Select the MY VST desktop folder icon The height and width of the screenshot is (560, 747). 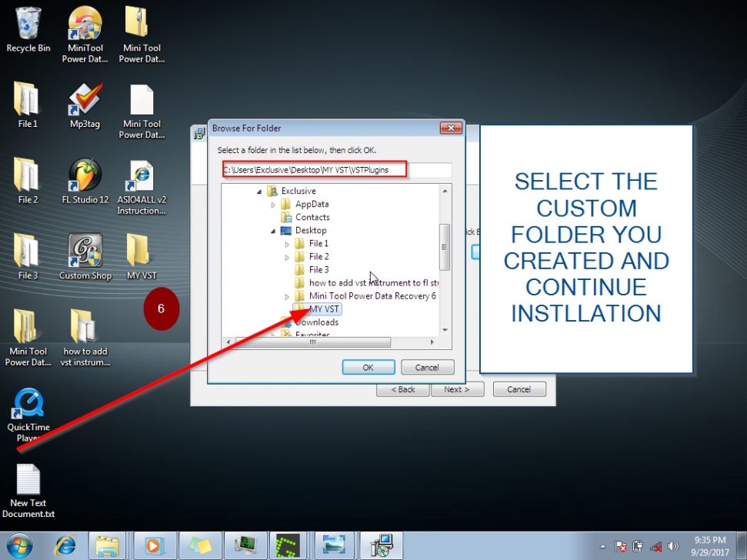pos(142,256)
